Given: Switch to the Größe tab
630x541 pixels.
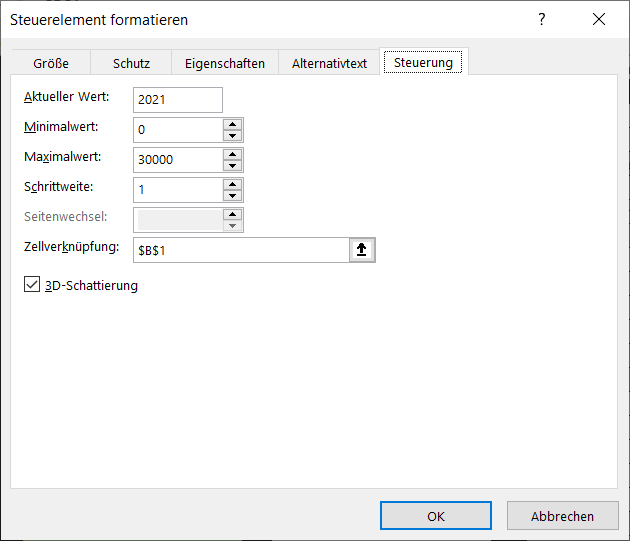Looking at the screenshot, I should tap(51, 63).
